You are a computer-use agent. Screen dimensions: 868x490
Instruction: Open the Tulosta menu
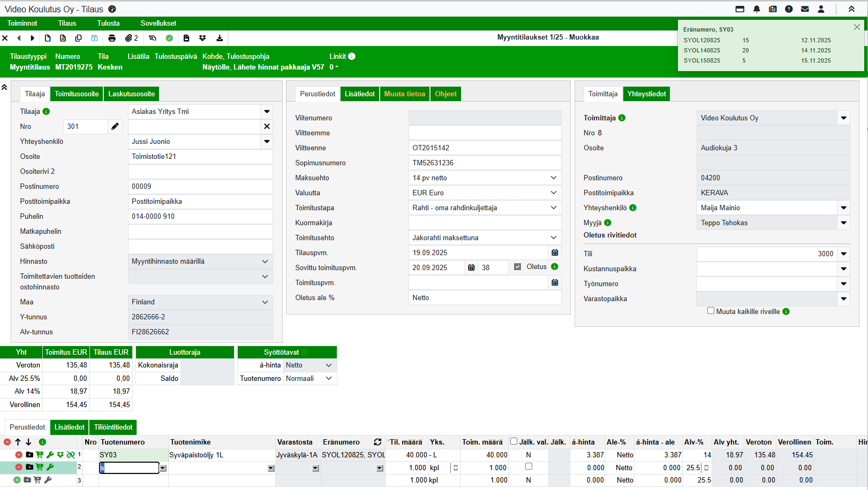pyautogui.click(x=108, y=23)
